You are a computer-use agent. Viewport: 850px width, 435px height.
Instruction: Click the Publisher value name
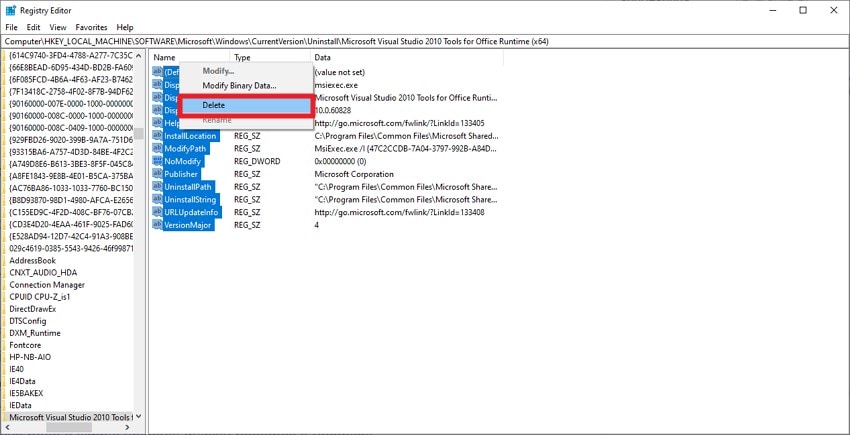181,174
